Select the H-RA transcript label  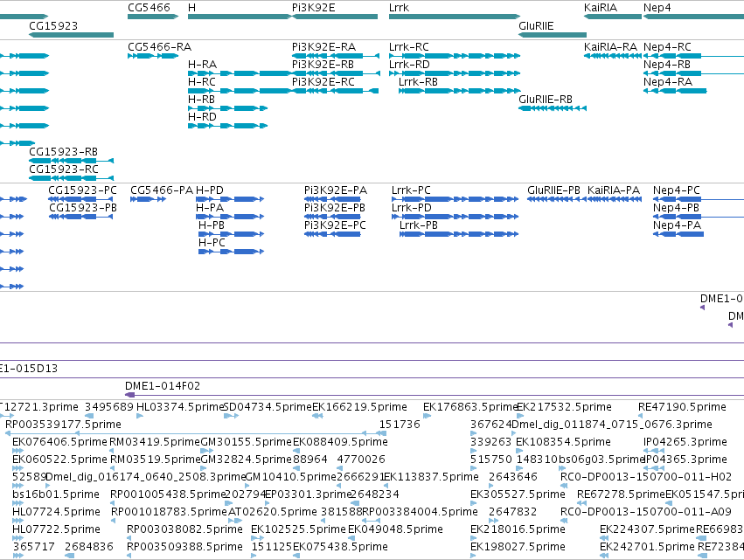pyautogui.click(x=202, y=65)
